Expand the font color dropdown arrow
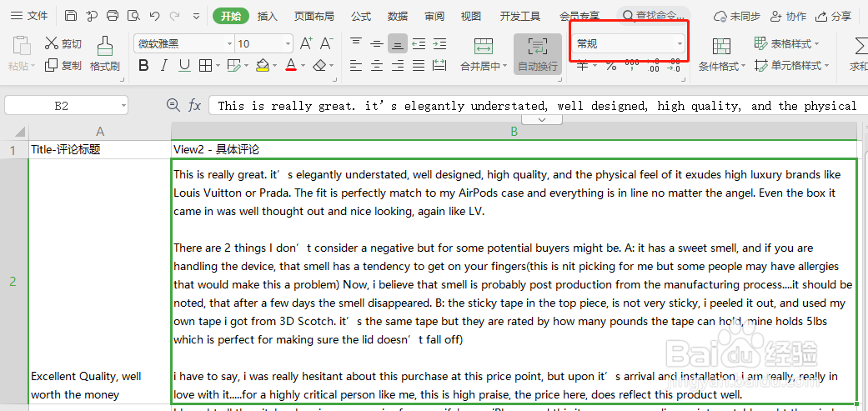 (x=303, y=66)
